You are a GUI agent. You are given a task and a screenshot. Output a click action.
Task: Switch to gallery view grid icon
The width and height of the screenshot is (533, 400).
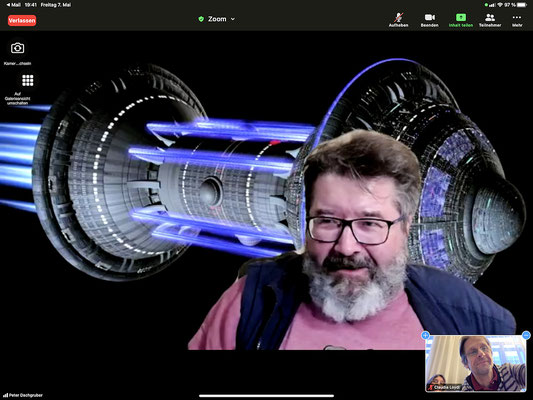28,81
